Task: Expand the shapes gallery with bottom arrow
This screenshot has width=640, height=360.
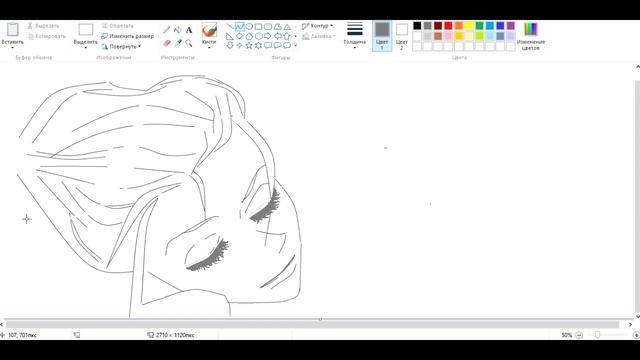Action: pos(296,45)
